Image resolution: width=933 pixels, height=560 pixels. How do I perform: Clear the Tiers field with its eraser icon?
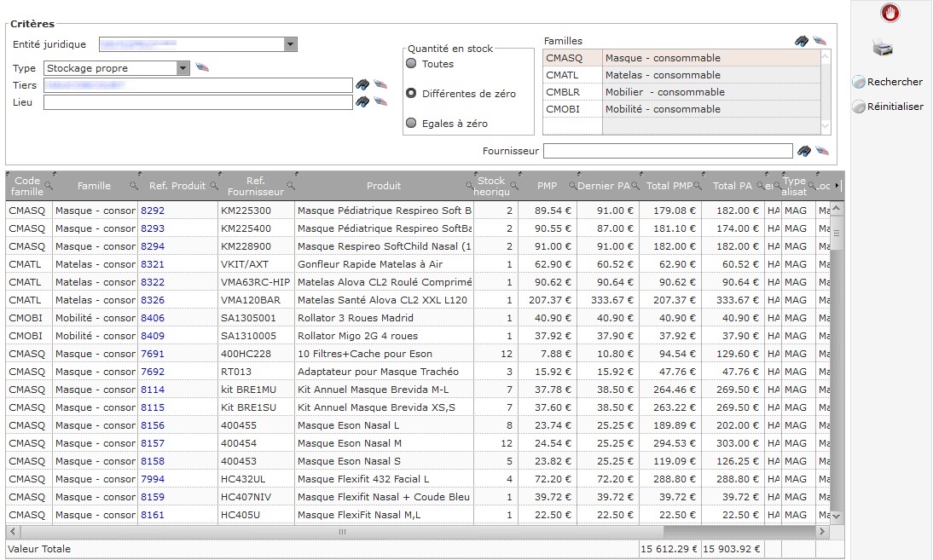(380, 85)
